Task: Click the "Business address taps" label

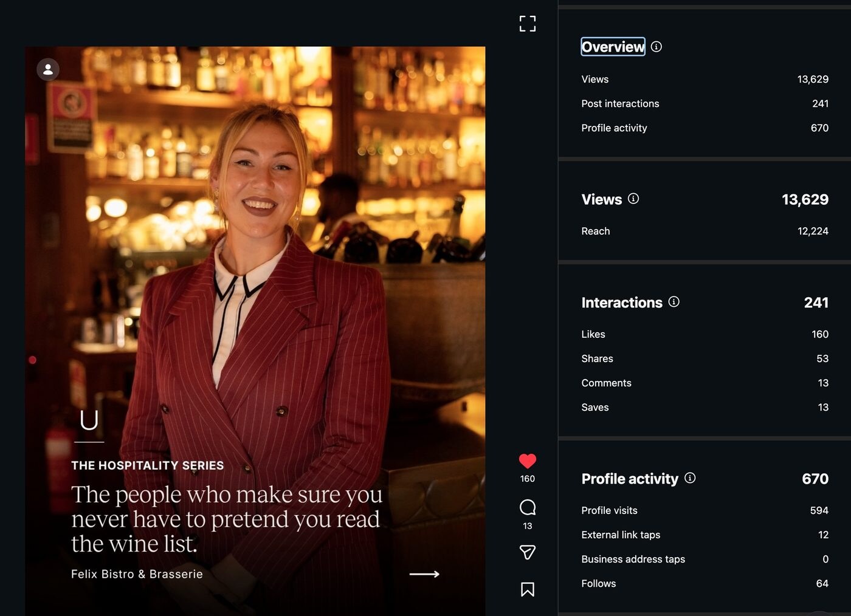Action: click(x=633, y=559)
